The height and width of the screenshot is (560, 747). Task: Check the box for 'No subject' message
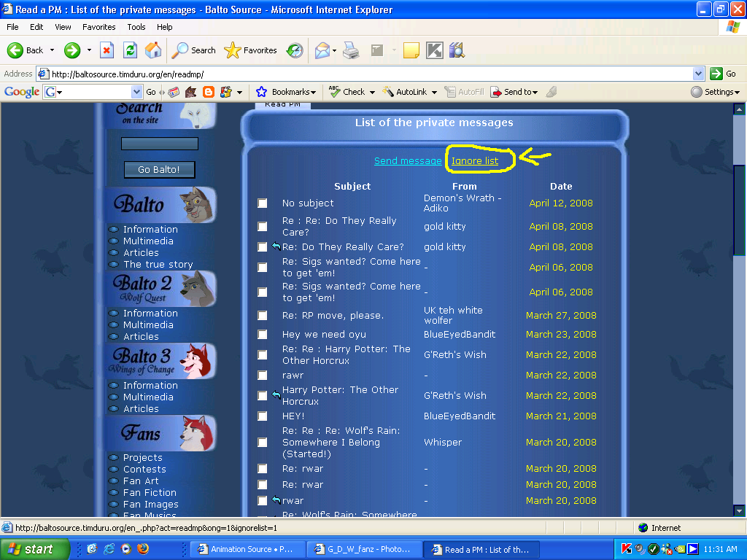point(263,203)
